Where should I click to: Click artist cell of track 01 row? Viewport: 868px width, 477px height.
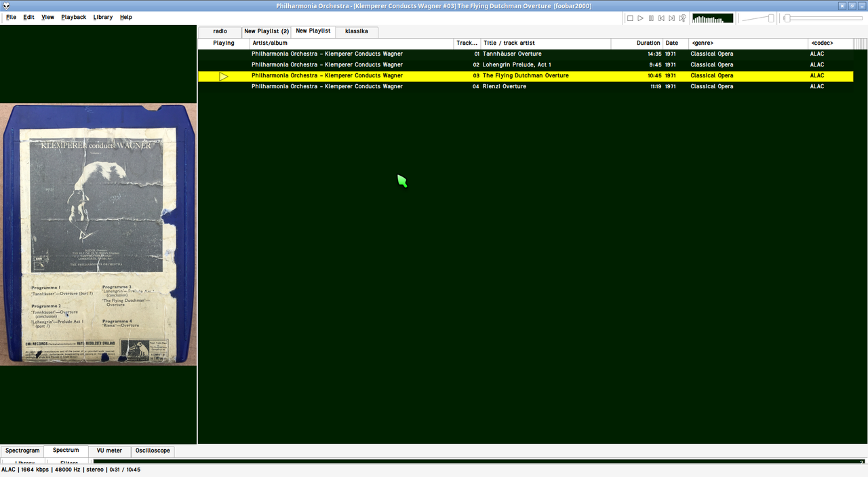click(327, 54)
